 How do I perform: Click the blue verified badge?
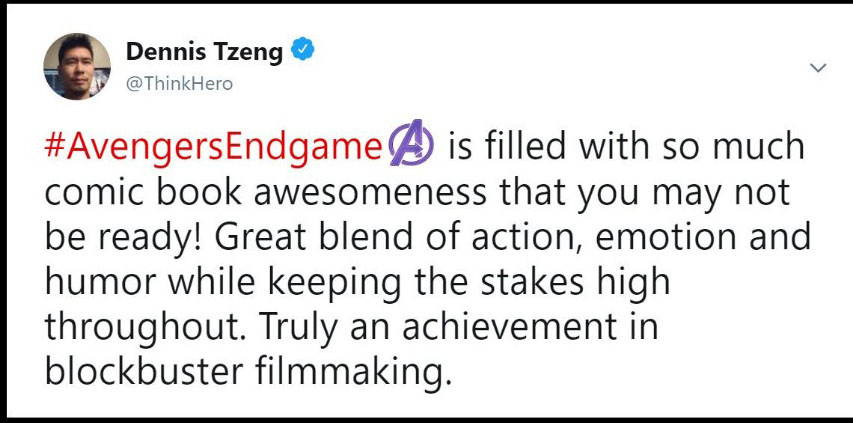point(302,52)
